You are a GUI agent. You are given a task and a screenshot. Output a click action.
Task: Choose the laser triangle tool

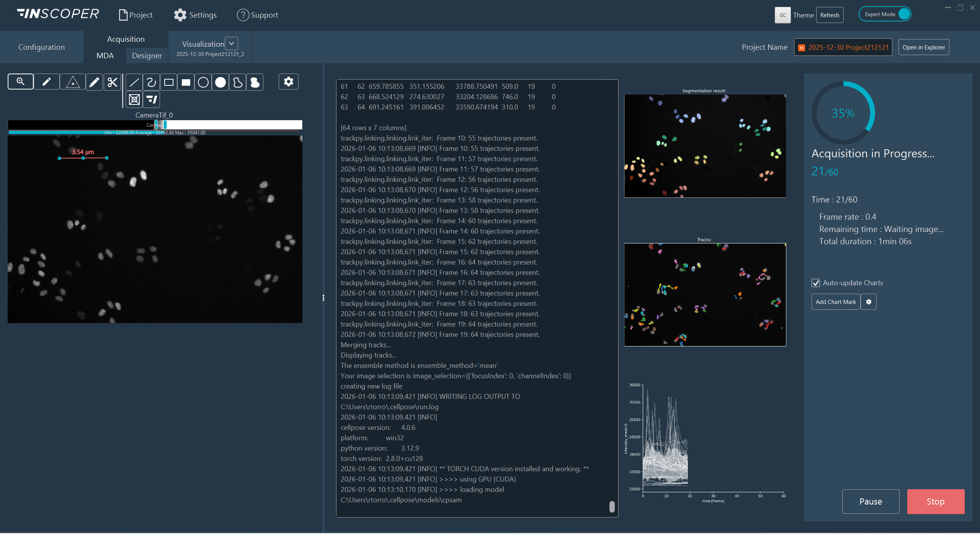(73, 82)
